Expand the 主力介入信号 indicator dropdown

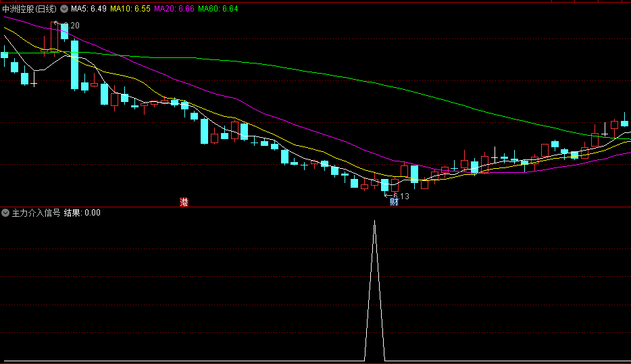[x=5, y=213]
